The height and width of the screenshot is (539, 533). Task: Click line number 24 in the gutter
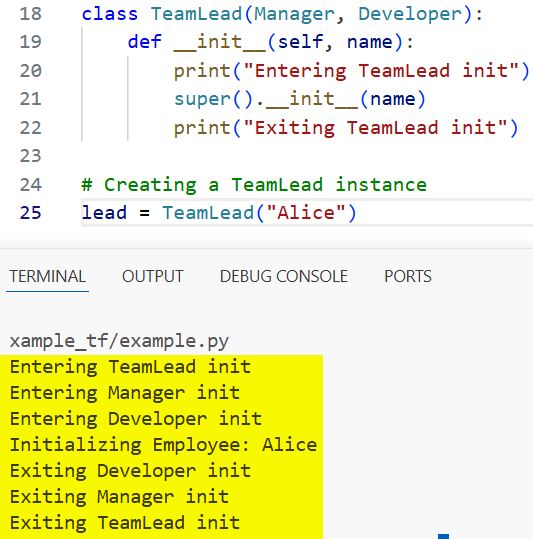pyautogui.click(x=31, y=185)
